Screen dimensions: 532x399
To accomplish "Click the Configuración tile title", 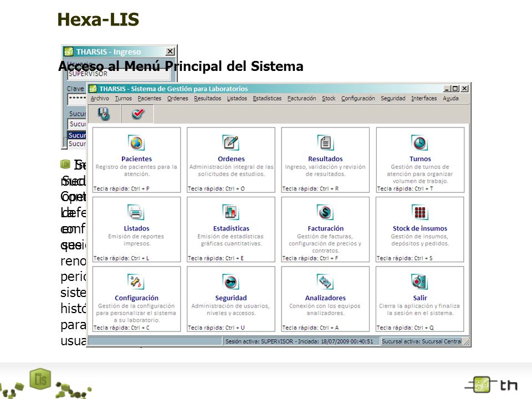I will [136, 298].
